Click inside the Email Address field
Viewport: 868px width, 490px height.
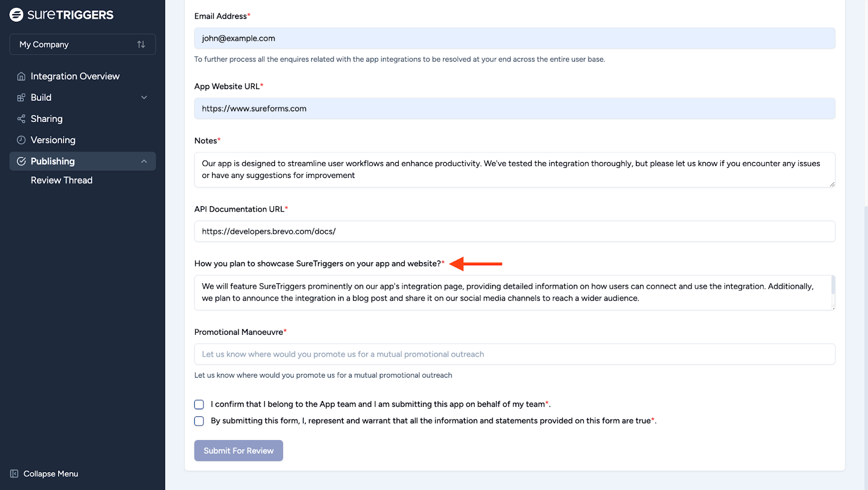pyautogui.click(x=514, y=38)
